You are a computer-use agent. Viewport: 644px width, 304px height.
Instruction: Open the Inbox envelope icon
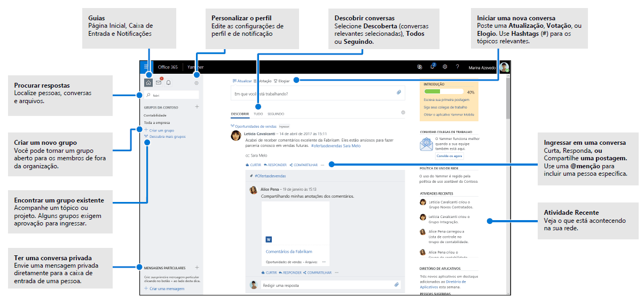(159, 83)
